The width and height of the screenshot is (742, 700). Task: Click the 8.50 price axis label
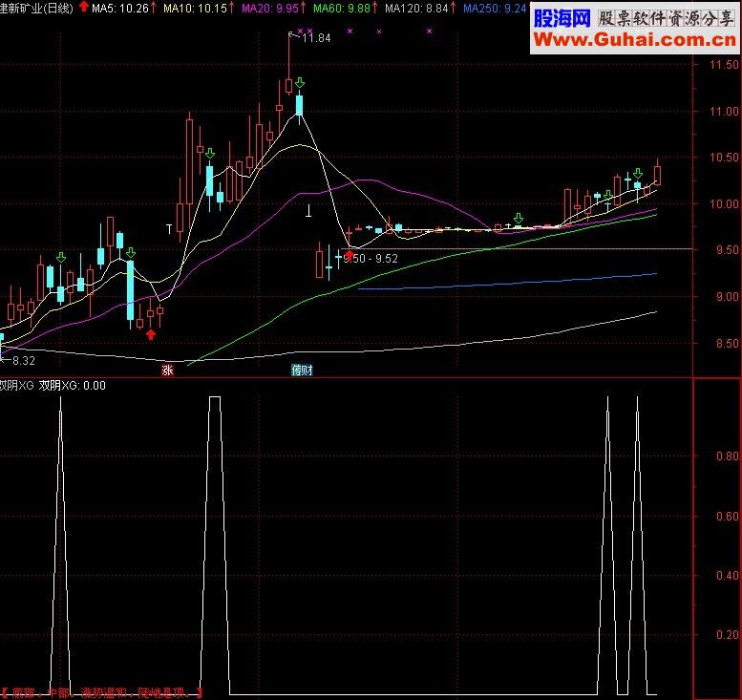(728, 344)
